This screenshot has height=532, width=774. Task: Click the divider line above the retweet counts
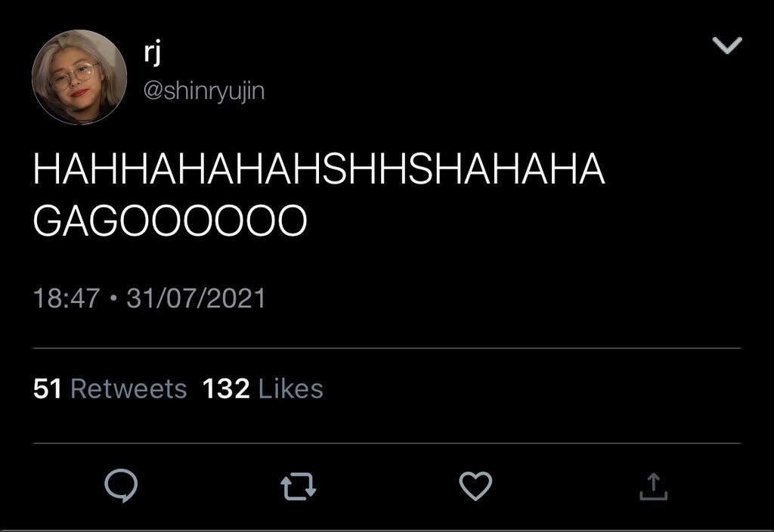click(387, 348)
